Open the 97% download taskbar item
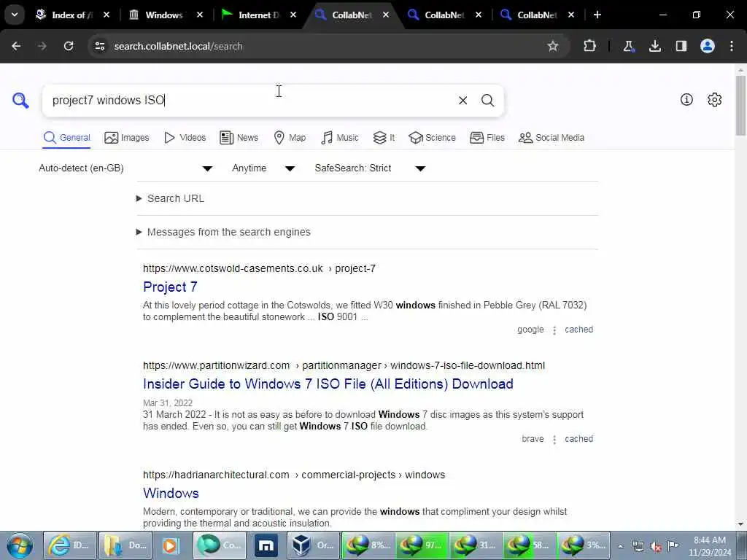 [x=421, y=545]
